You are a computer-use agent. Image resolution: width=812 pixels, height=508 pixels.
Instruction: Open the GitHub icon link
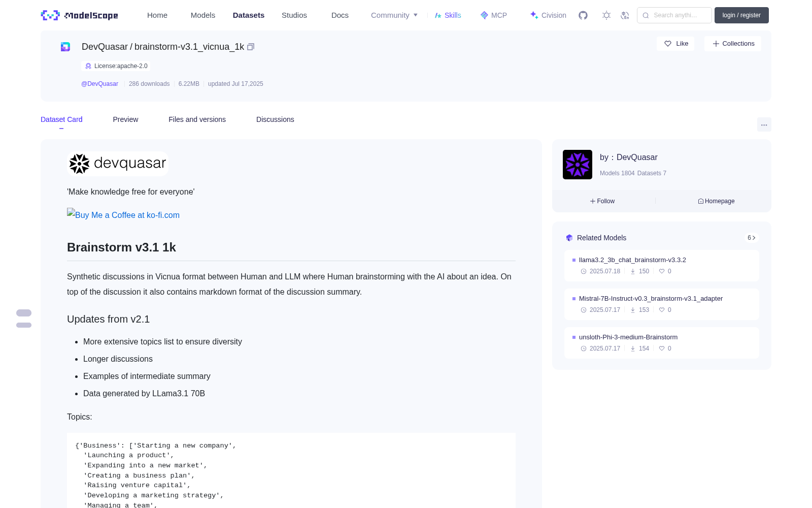click(583, 15)
